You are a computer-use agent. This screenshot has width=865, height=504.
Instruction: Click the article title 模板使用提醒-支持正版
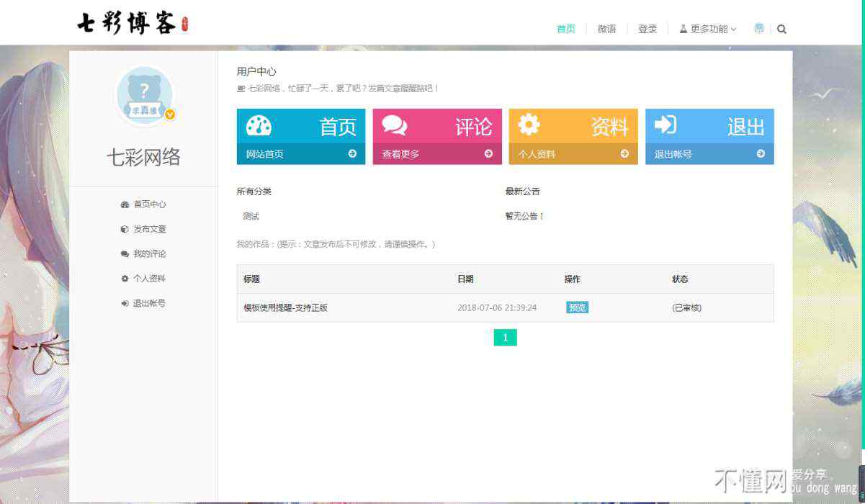pyautogui.click(x=285, y=307)
